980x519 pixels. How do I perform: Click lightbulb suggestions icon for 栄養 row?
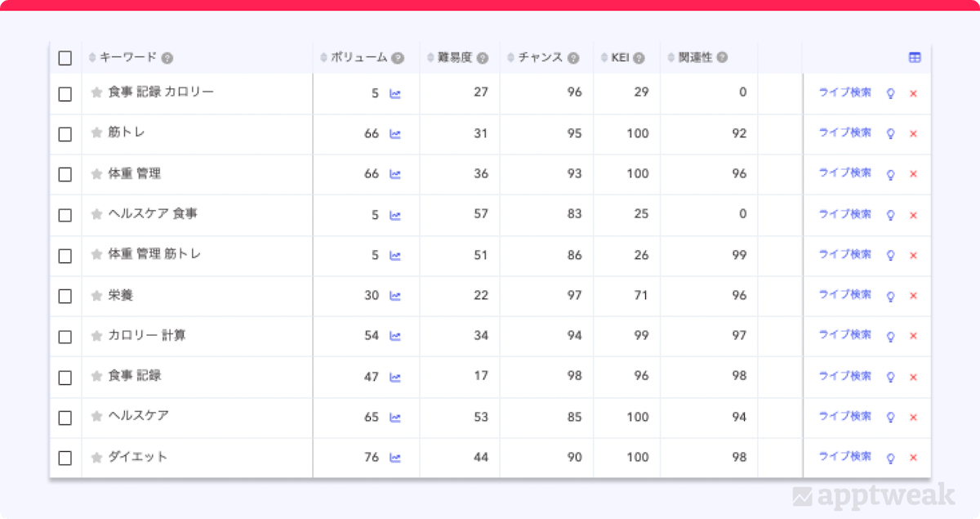(x=890, y=296)
